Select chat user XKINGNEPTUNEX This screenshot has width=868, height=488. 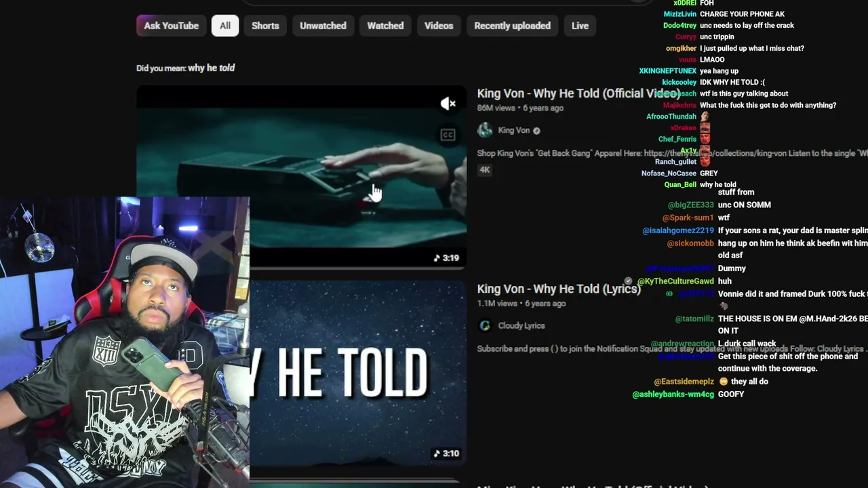click(667, 71)
